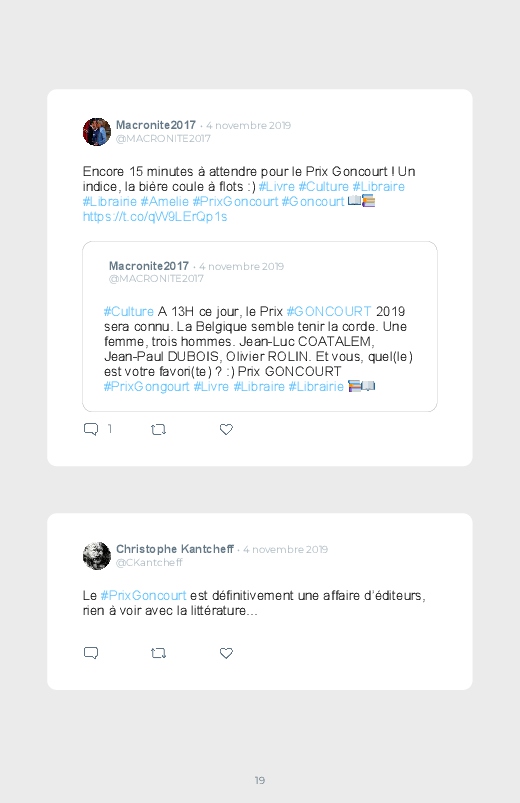Open Macronite2017 profile avatar
The image size is (520, 803).
click(97, 132)
